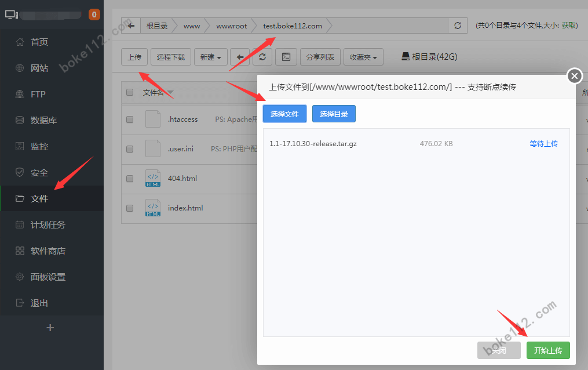The image size is (588, 370).
Task: Refresh the file list with toolbar refresh icon
Action: [x=264, y=56]
